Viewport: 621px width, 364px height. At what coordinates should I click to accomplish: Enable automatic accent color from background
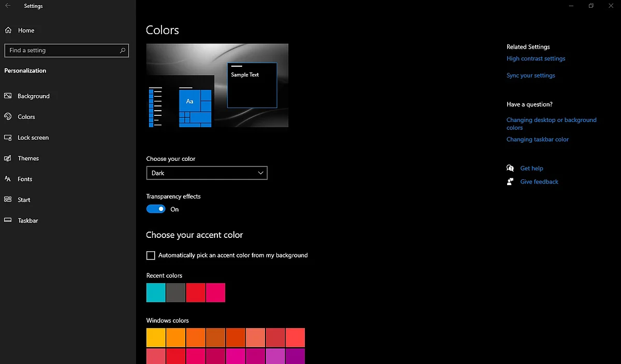tap(151, 255)
